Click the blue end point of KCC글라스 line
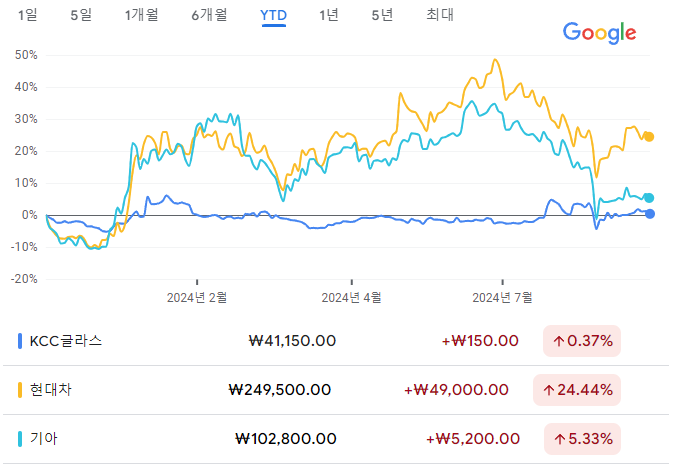The image size is (679, 468). pyautogui.click(x=650, y=213)
